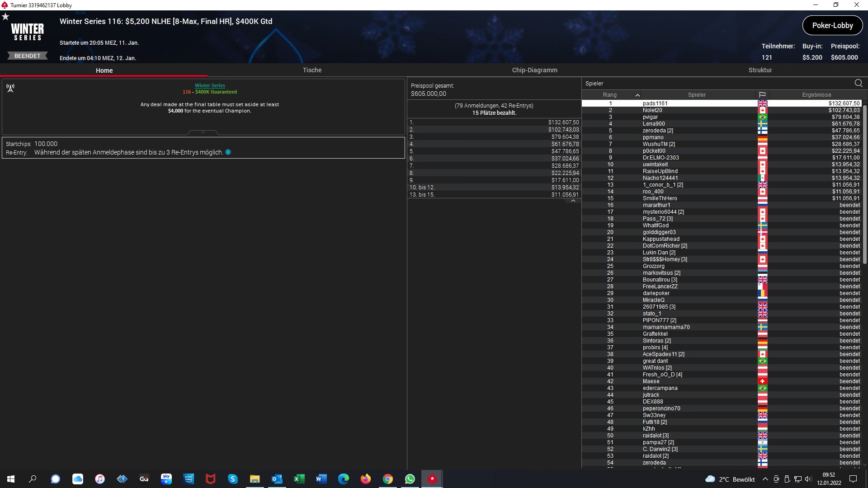Open Firefox from the taskbar
868x488 pixels.
tap(366, 479)
